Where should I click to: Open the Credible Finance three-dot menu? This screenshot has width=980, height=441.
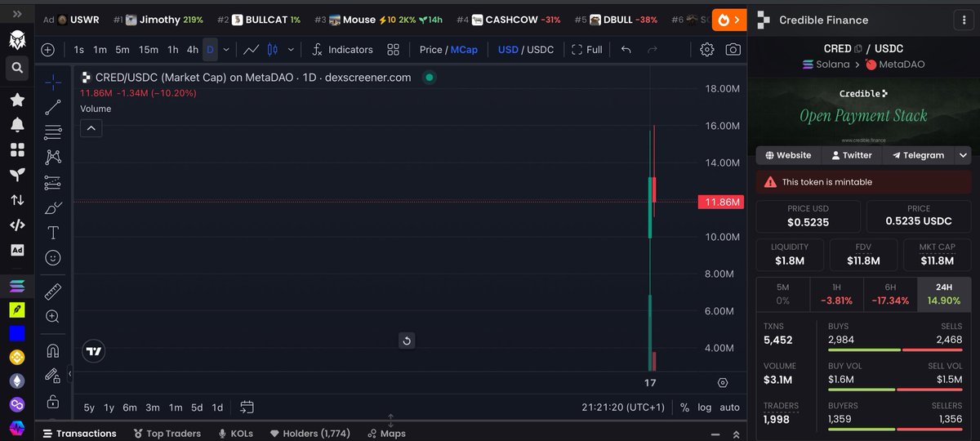[964, 20]
